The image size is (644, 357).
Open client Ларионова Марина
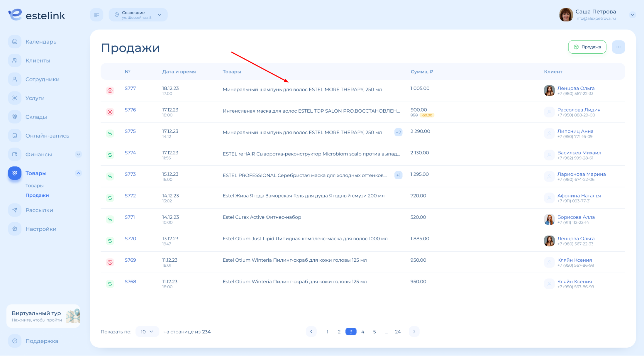point(581,174)
